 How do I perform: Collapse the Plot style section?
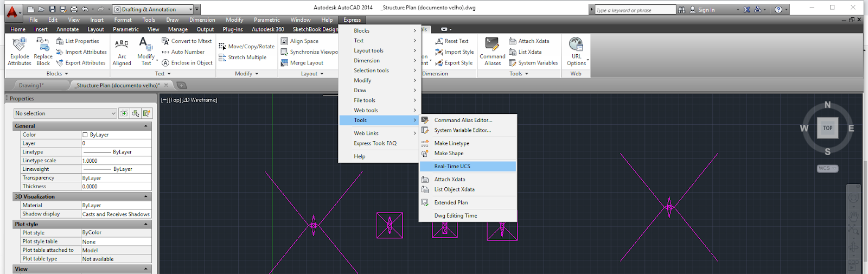(x=146, y=224)
